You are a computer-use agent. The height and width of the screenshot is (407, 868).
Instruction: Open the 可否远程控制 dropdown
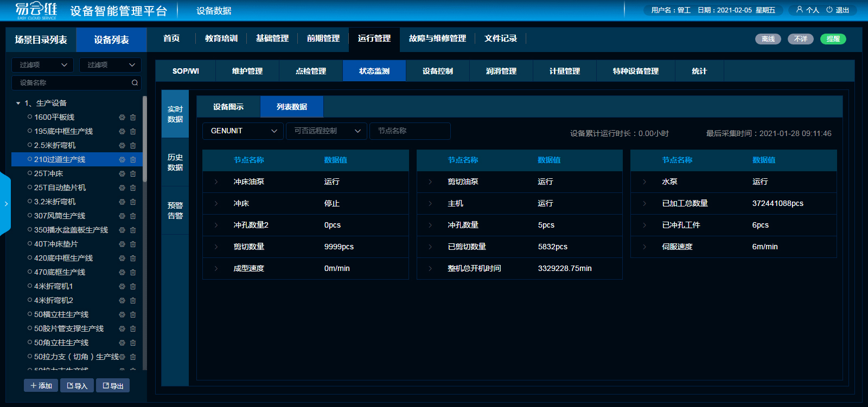pyautogui.click(x=327, y=131)
